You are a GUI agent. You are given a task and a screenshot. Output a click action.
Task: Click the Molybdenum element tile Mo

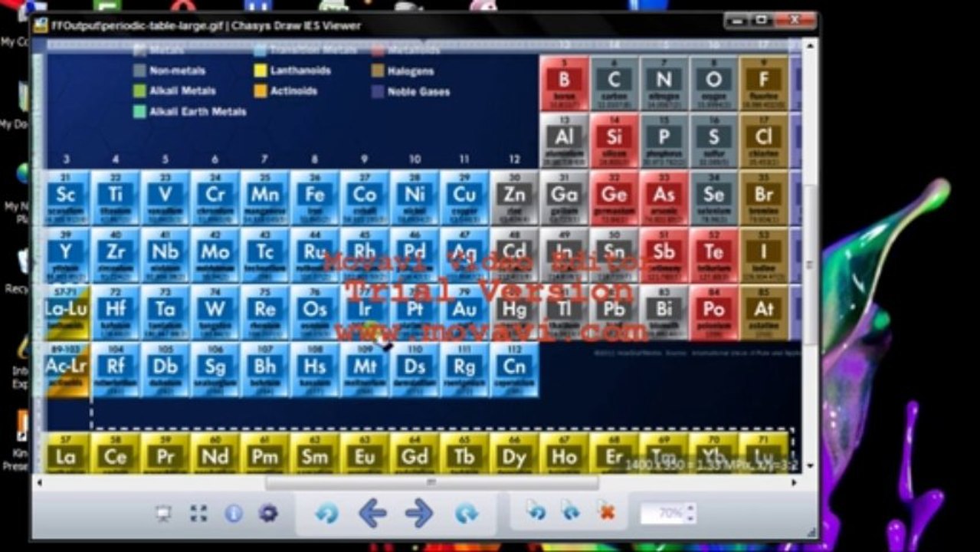(x=215, y=255)
